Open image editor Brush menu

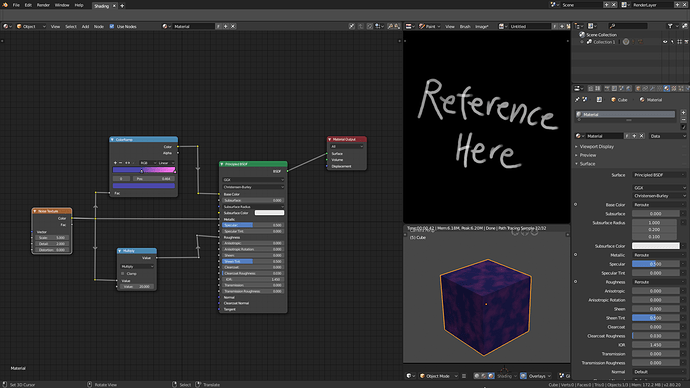pos(465,26)
